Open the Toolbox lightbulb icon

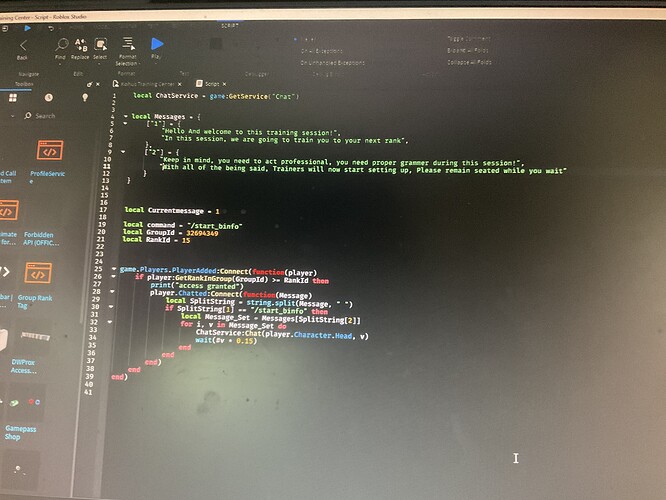(85, 98)
